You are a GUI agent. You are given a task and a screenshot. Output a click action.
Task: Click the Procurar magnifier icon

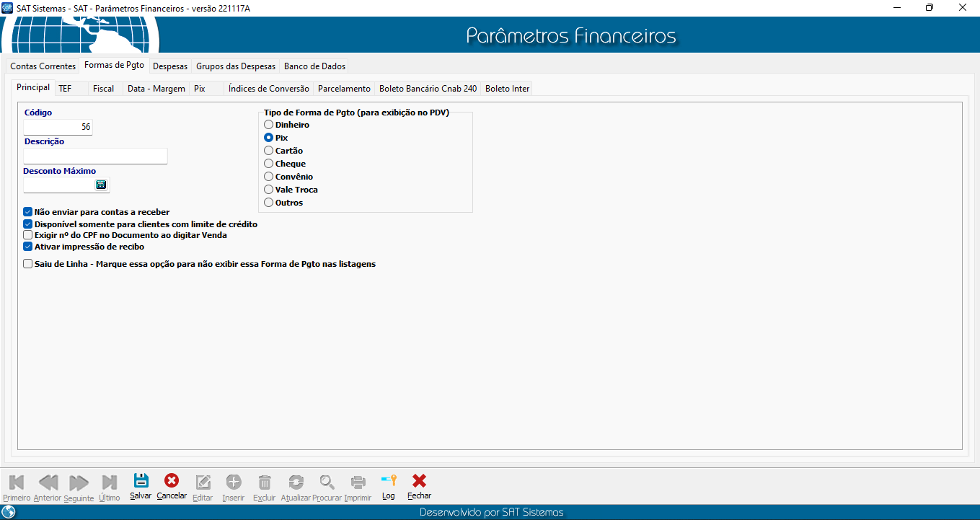click(x=327, y=482)
